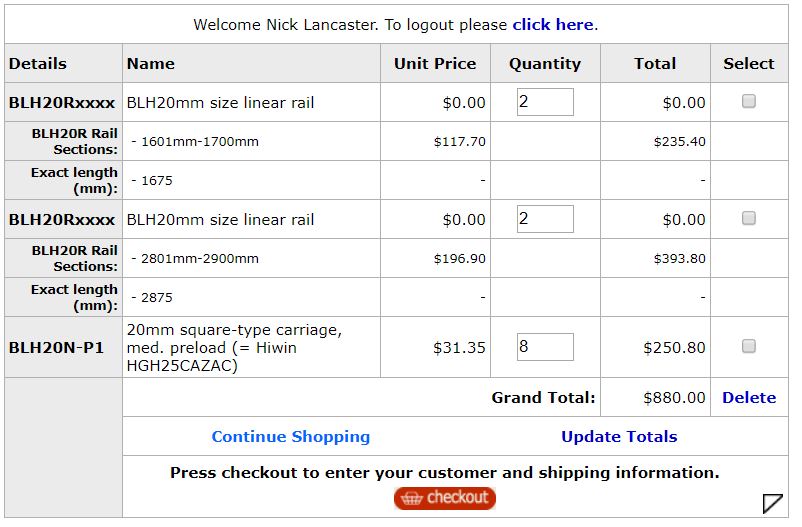Click the Unit Price column header
802x527 pixels.
[435, 63]
